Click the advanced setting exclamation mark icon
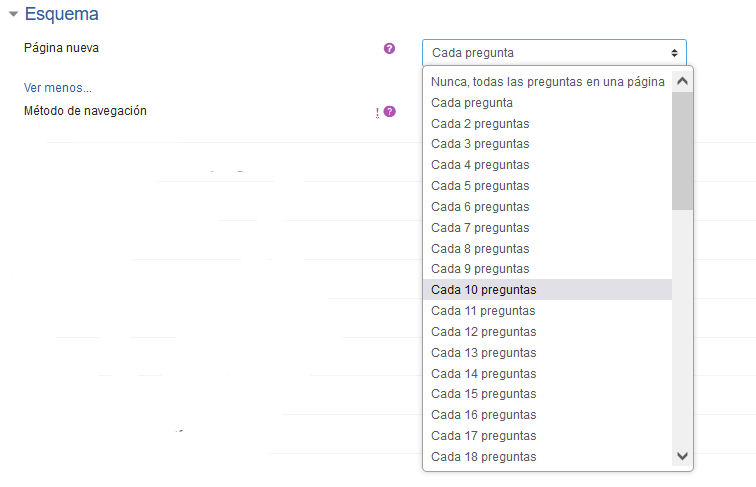Viewport: 756px width, 487px height. pyautogui.click(x=377, y=113)
